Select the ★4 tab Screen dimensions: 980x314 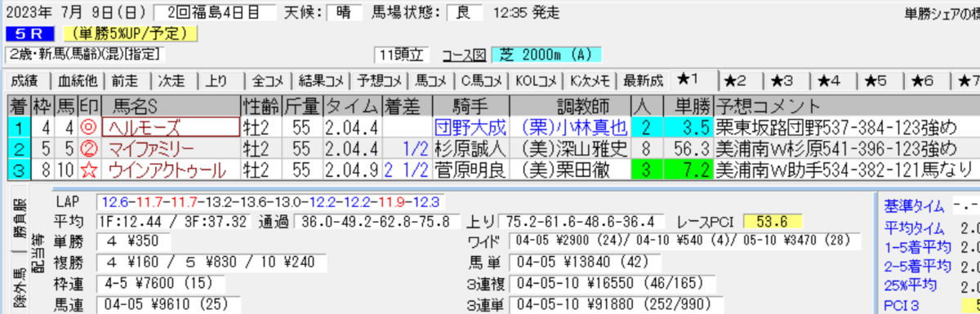coord(829,81)
